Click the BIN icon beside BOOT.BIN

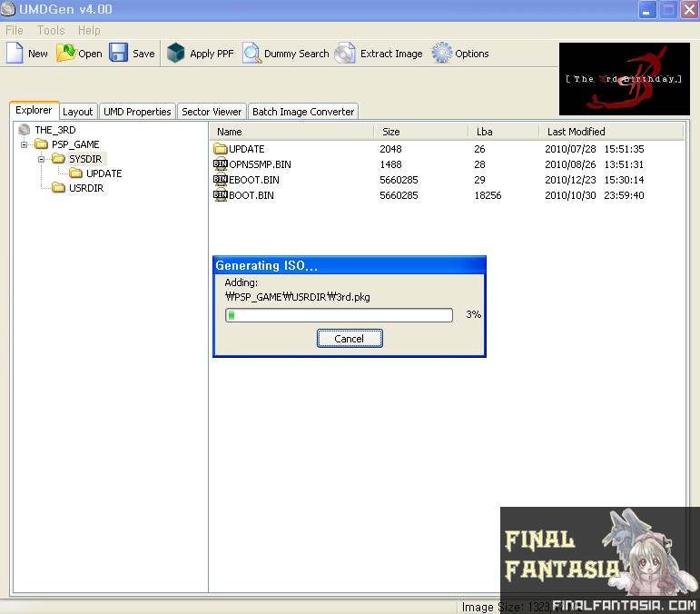click(x=220, y=194)
